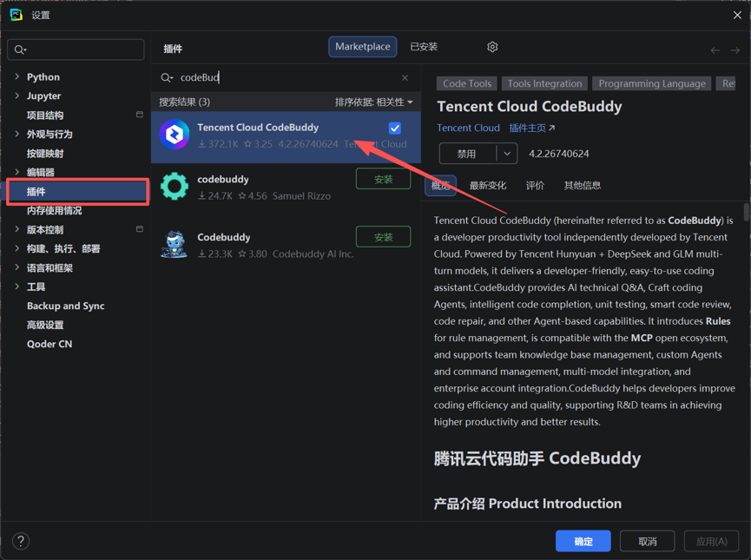This screenshot has width=751, height=560.
Task: Click project-level icon beside 项目结构
Action: tap(140, 115)
